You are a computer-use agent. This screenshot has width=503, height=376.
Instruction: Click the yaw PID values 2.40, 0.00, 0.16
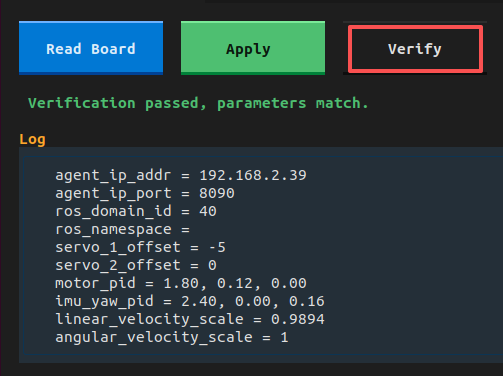coord(253,301)
